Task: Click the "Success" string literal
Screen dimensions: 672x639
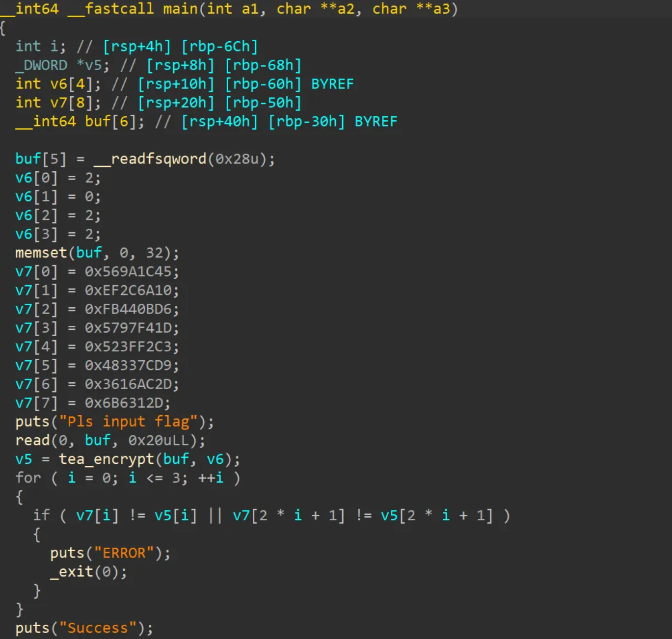Action: (97, 628)
